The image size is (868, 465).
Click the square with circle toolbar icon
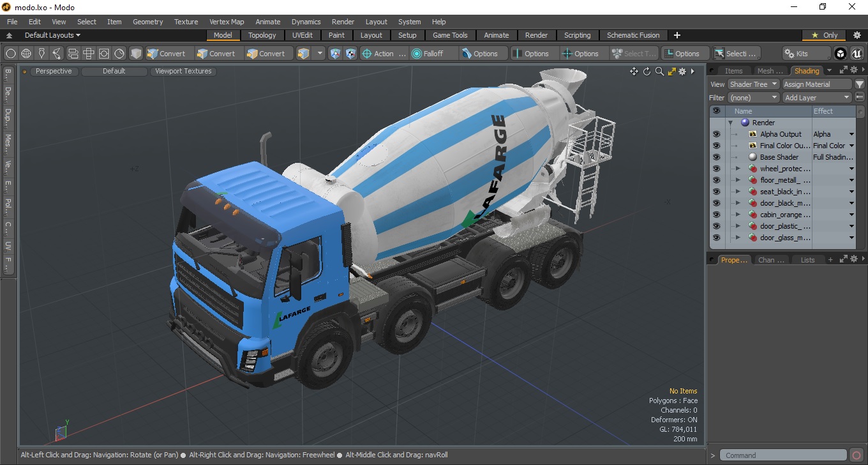point(104,54)
